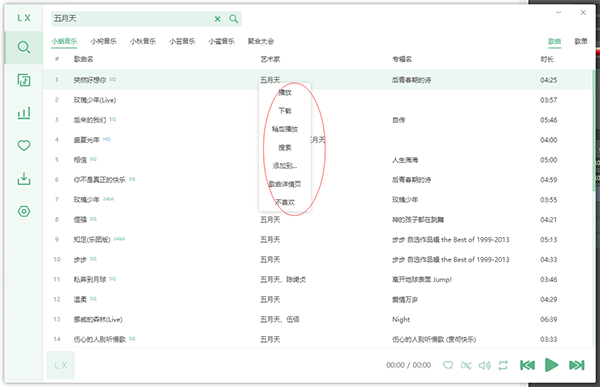
Task: Open the volume speaker control
Action: (x=484, y=365)
